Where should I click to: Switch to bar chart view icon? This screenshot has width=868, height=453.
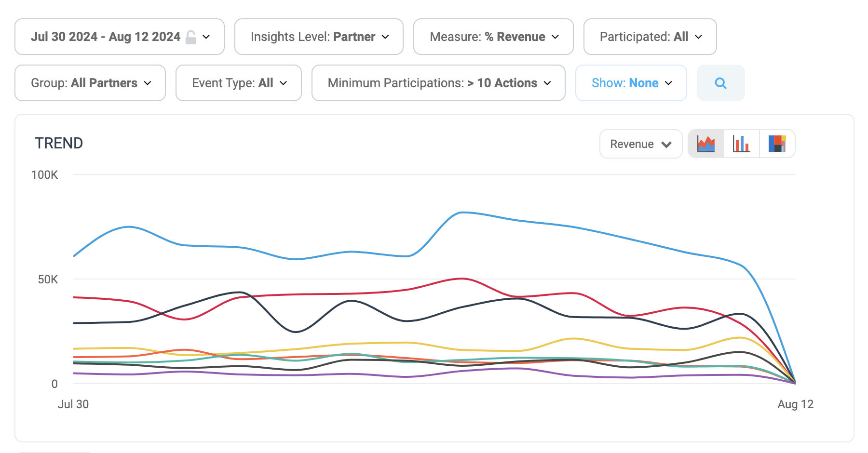tap(741, 144)
